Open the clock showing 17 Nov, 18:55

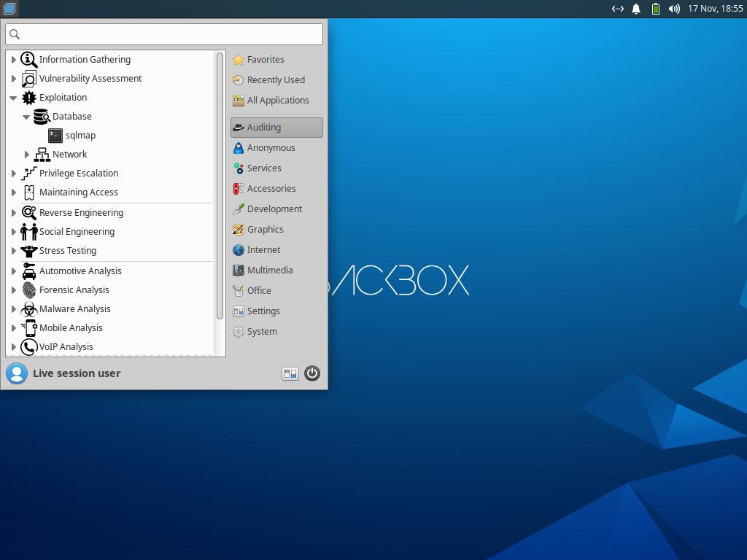715,9
